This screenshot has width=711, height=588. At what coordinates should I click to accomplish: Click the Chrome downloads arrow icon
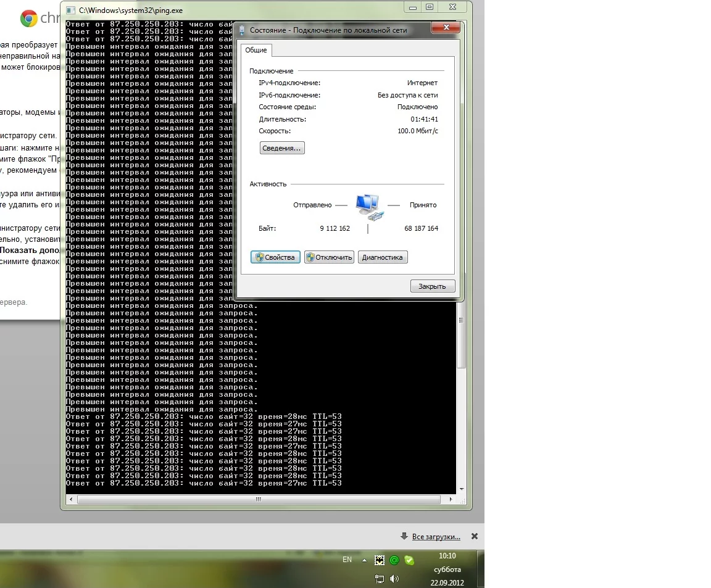click(404, 536)
